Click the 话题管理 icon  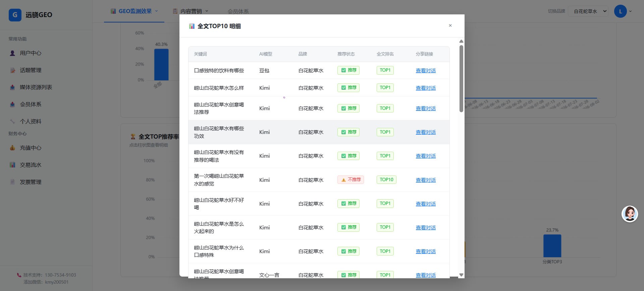[x=12, y=70]
